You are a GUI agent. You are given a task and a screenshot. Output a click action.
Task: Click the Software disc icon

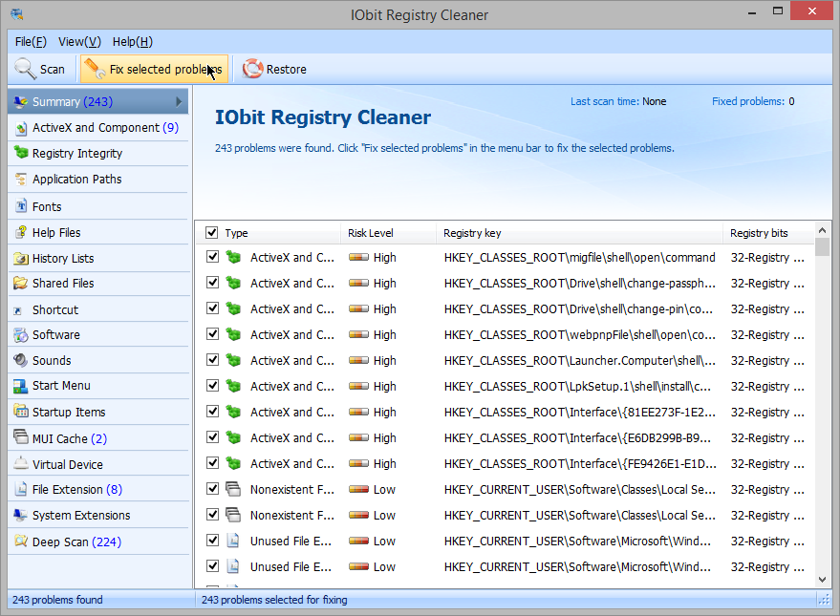click(21, 335)
